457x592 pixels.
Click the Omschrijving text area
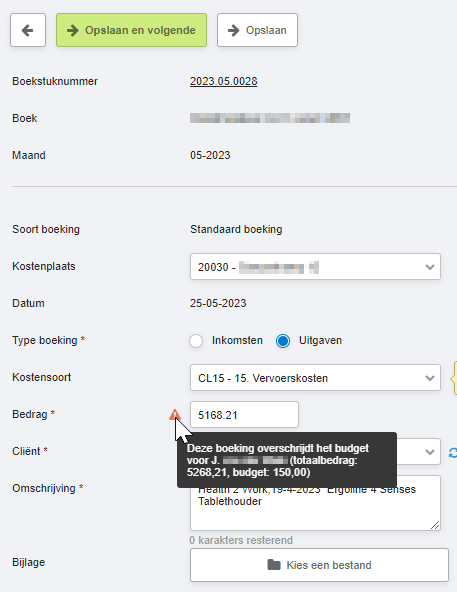(x=315, y=503)
